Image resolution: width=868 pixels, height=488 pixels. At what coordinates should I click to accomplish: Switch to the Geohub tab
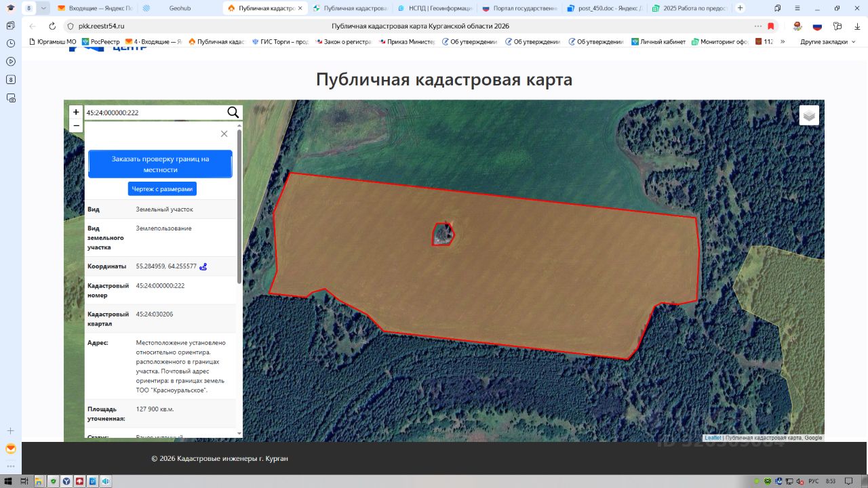pyautogui.click(x=179, y=8)
